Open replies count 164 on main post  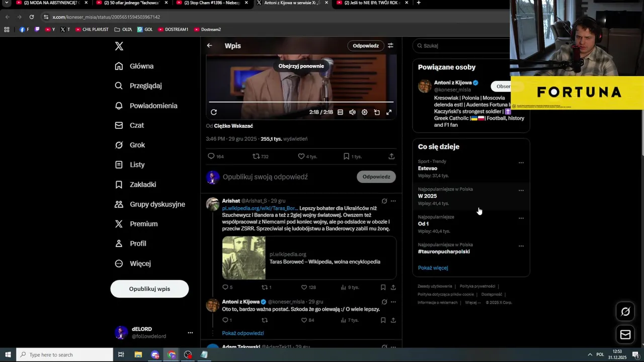(216, 156)
